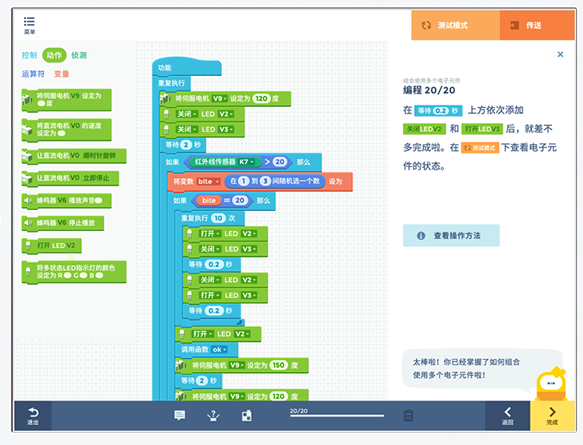
Task: Open the chat message icon in bottom bar
Action: tap(180, 415)
